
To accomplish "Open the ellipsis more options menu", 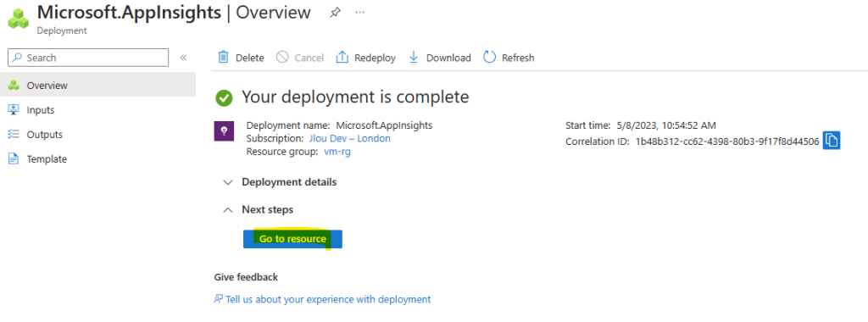I will click(x=359, y=12).
